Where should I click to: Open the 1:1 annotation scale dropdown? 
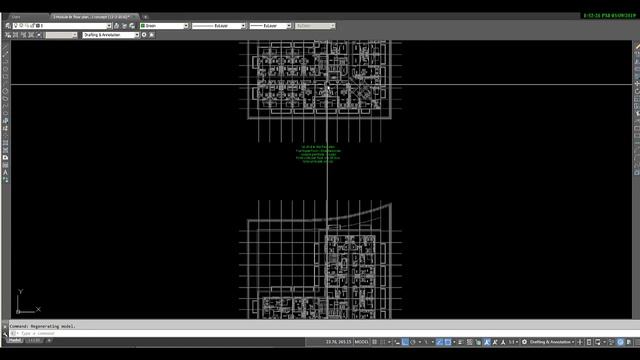pyautogui.click(x=513, y=342)
